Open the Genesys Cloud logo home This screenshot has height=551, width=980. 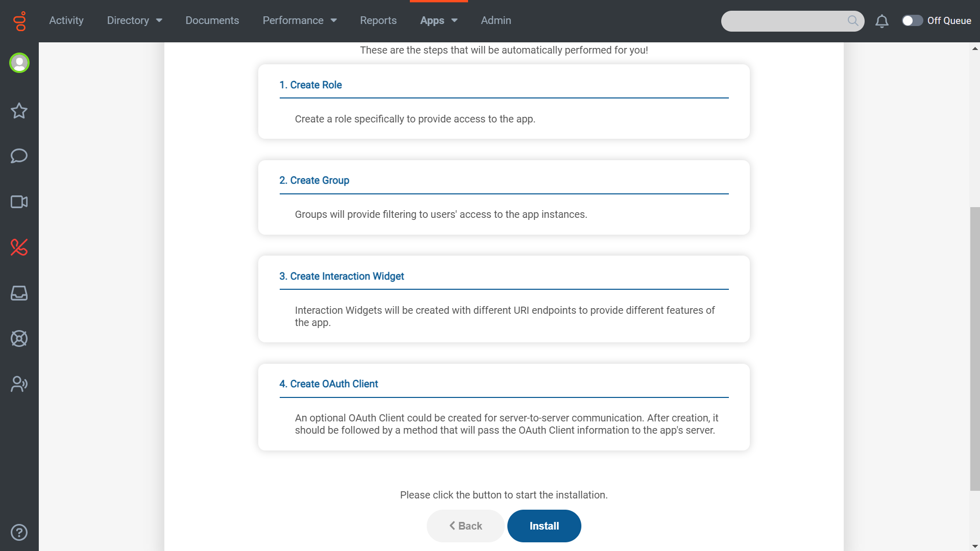click(x=19, y=21)
